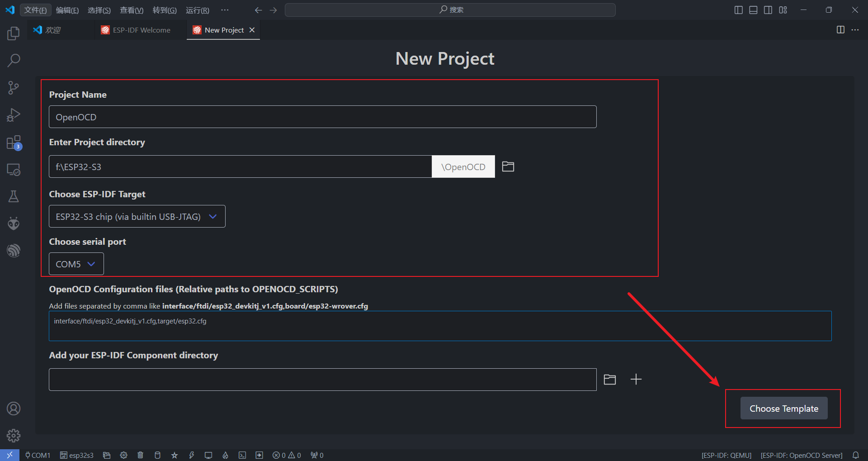The width and height of the screenshot is (868, 461).
Task: Add another component directory with plus icon
Action: [636, 379]
